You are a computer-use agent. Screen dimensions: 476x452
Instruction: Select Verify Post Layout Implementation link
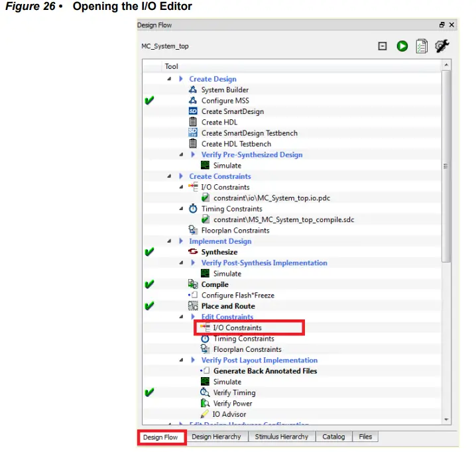coord(260,360)
